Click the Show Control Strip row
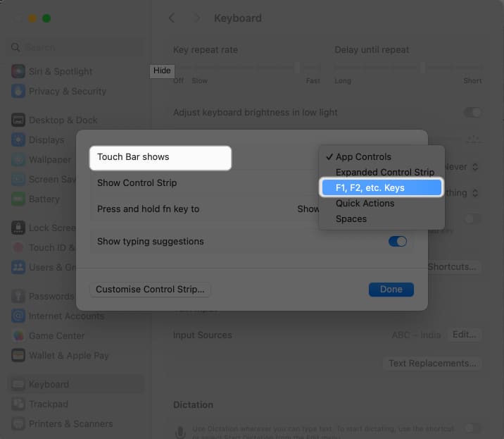504x439 pixels. [206, 183]
